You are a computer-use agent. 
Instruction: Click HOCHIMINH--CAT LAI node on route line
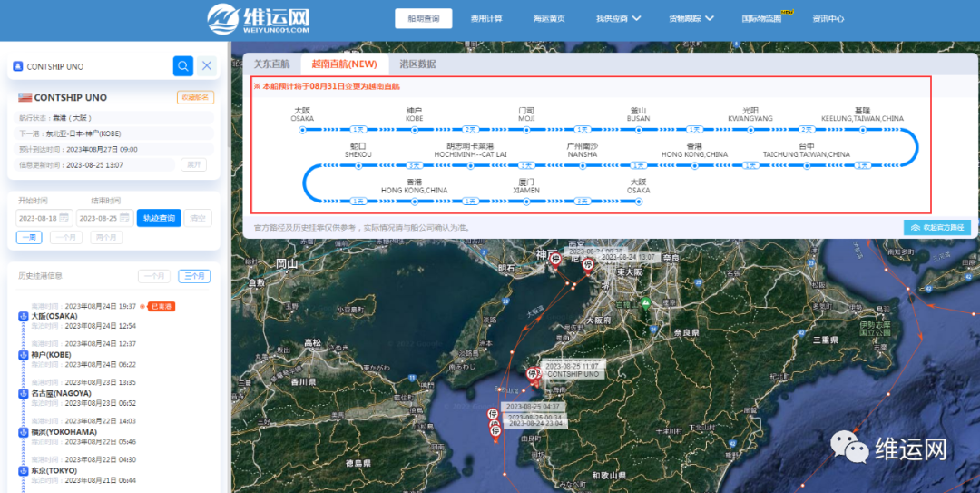click(471, 166)
